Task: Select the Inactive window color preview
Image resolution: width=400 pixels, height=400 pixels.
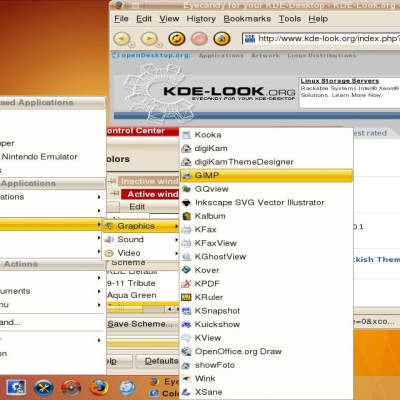Action: tap(148, 181)
